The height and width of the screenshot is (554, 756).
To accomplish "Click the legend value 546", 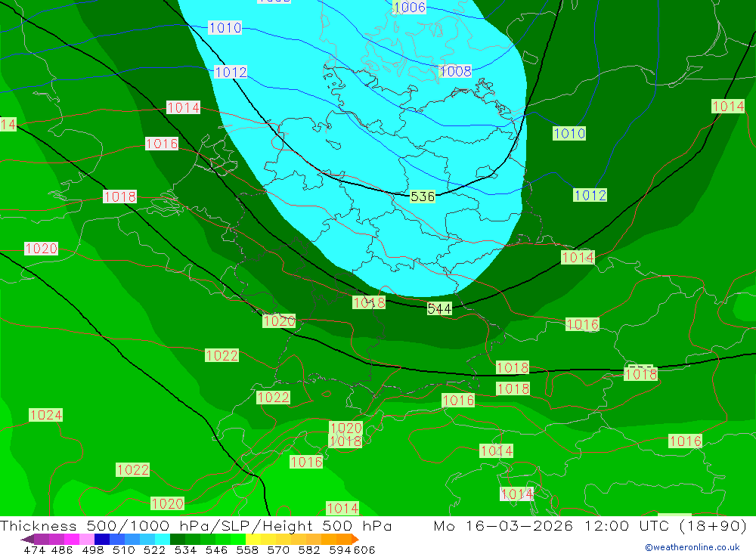I will [x=216, y=549].
